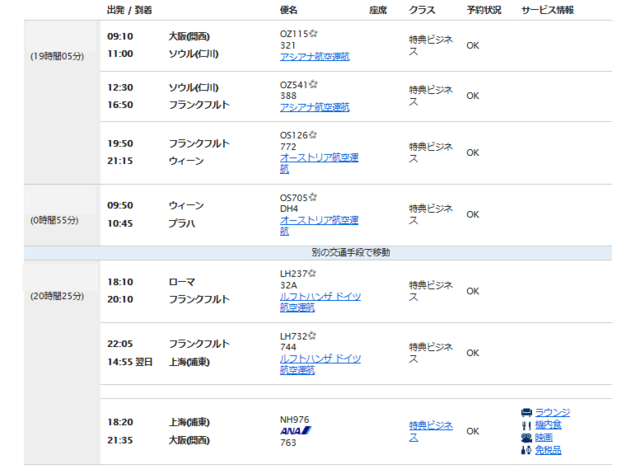Click flight number OZ115
This screenshot has width=640, height=469.
click(294, 34)
